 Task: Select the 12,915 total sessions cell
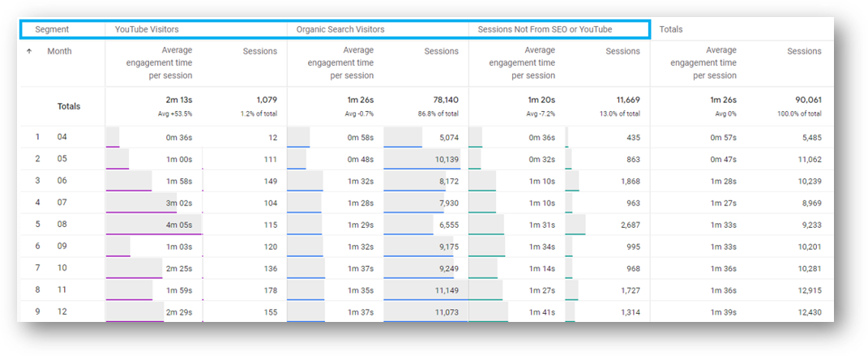pos(810,290)
